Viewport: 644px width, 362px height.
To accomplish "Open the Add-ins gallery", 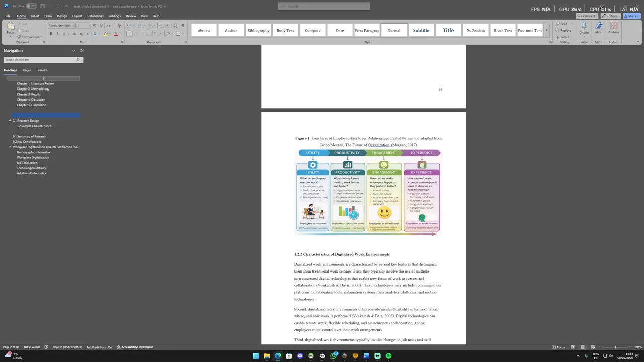I will pyautogui.click(x=613, y=28).
